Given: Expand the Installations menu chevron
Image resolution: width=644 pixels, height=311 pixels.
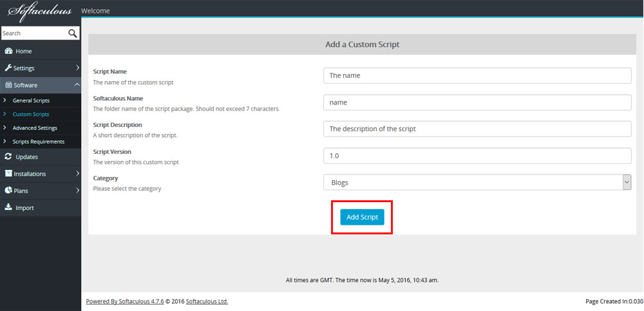Looking at the screenshot, I should click(77, 173).
